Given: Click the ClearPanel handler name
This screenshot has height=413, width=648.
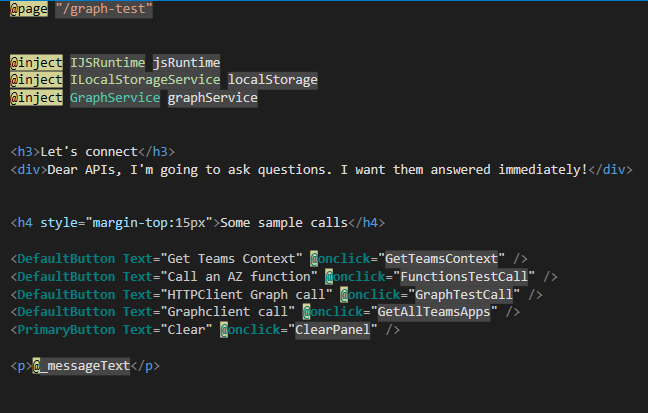Looking at the screenshot, I should [x=333, y=330].
